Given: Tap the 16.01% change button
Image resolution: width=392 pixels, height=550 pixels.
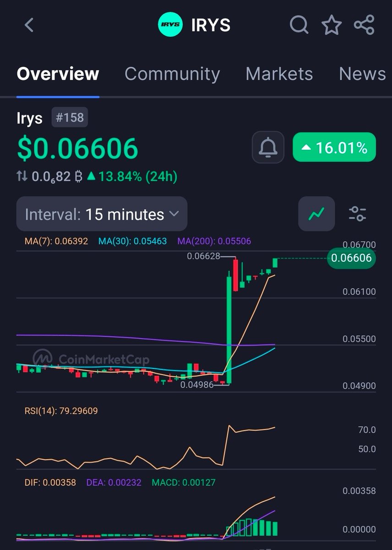Looking at the screenshot, I should pos(334,148).
